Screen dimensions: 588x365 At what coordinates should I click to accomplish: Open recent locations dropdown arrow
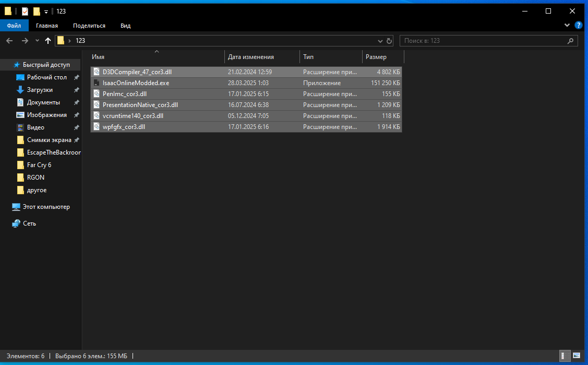click(x=37, y=41)
